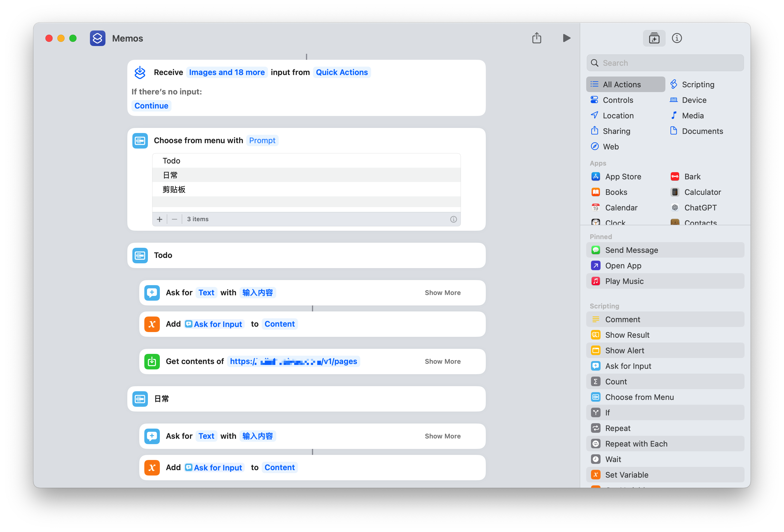Add the If action
This screenshot has width=784, height=532.
tap(665, 412)
